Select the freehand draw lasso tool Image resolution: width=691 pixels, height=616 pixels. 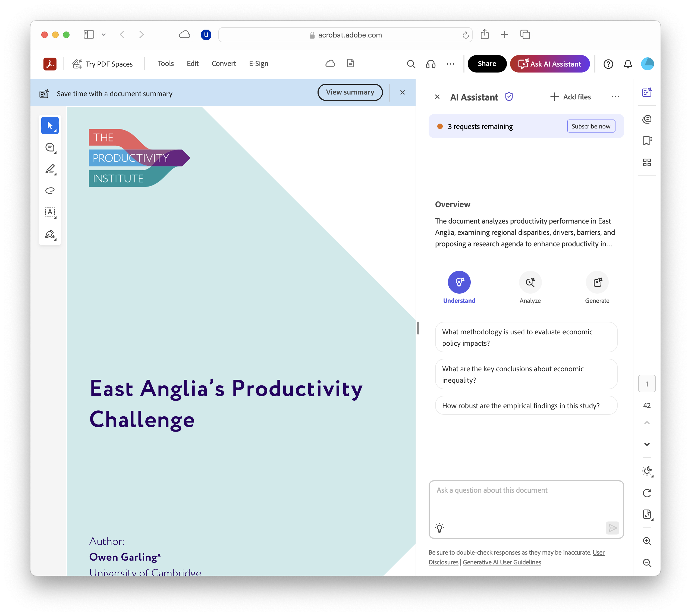click(x=50, y=191)
